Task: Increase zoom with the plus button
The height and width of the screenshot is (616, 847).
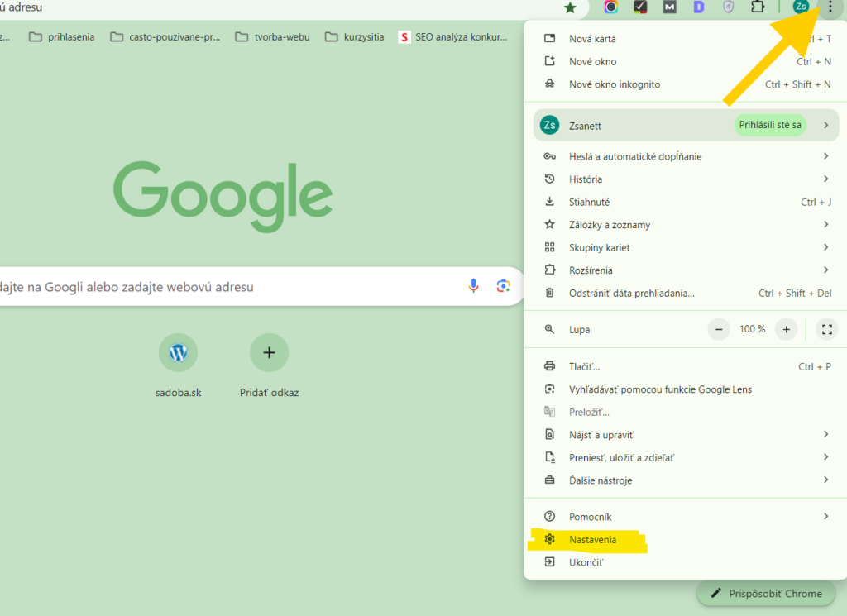Action: [x=786, y=329]
